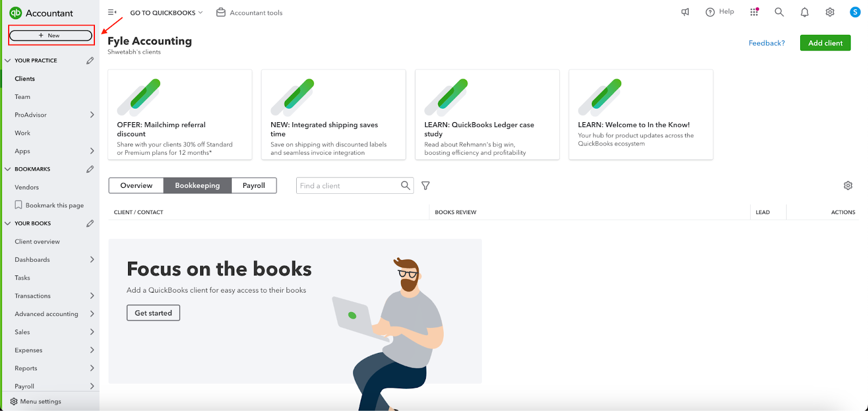Open the QuickBooks Ledger case study card
868x411 pixels.
[x=487, y=115]
